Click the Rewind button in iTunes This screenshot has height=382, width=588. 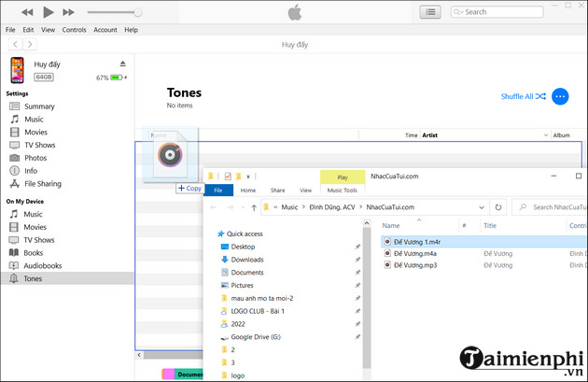coord(27,12)
